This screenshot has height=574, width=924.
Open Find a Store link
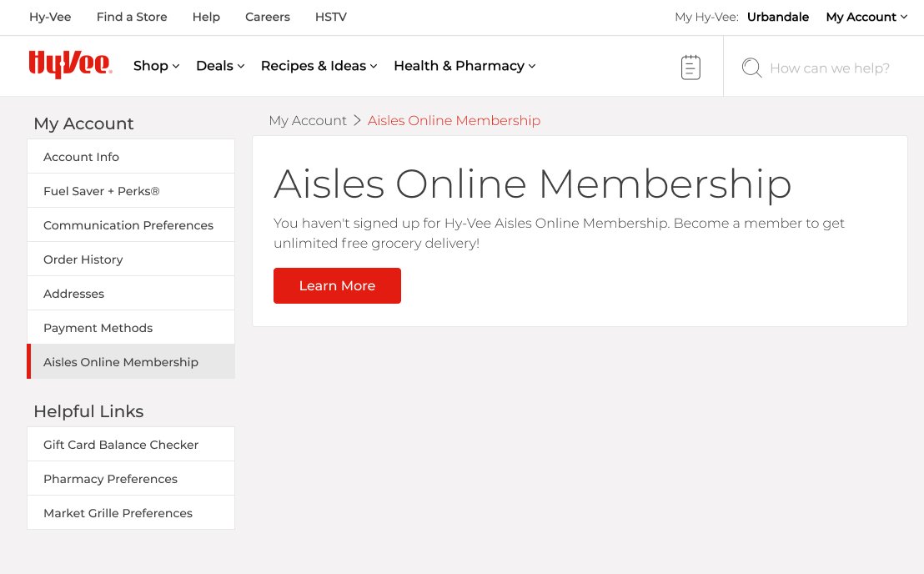point(132,17)
